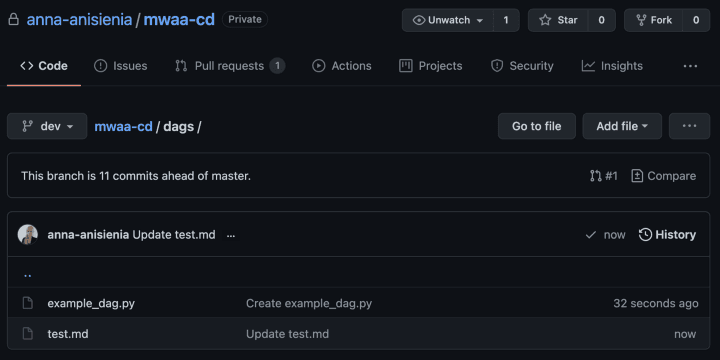Open the Update test.md latest commit message
720x360 pixels.
(x=174, y=235)
